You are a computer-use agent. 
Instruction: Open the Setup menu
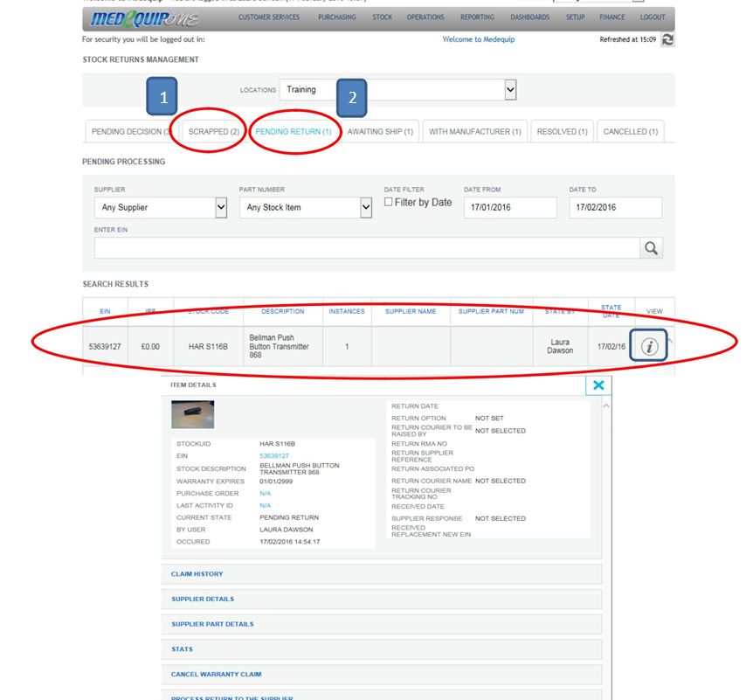(576, 17)
